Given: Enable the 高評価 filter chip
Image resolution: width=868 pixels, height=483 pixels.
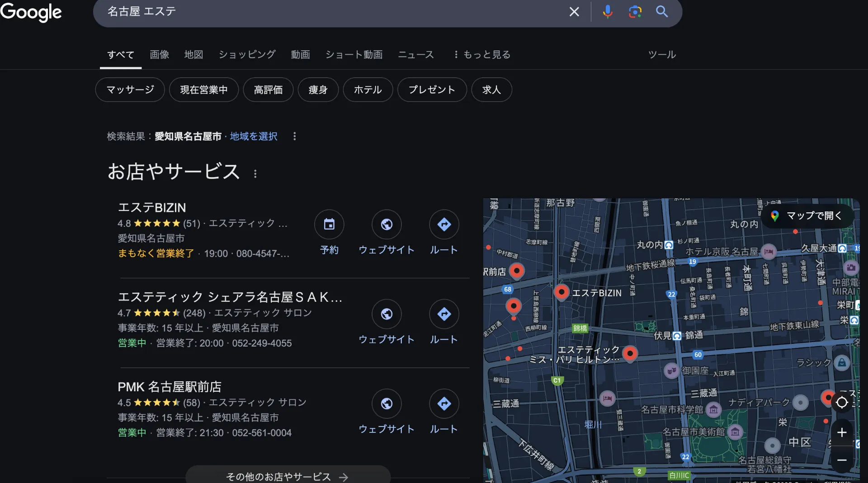Looking at the screenshot, I should tap(268, 90).
